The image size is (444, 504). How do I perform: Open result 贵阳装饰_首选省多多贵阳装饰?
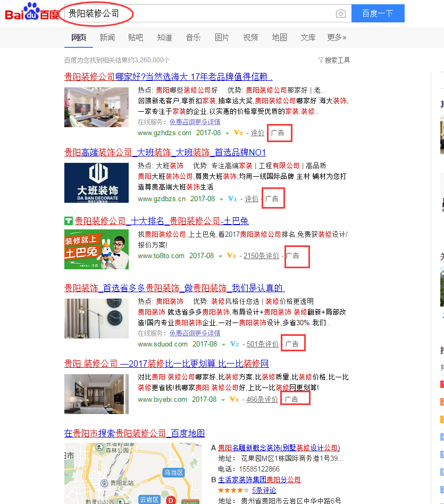point(174,288)
